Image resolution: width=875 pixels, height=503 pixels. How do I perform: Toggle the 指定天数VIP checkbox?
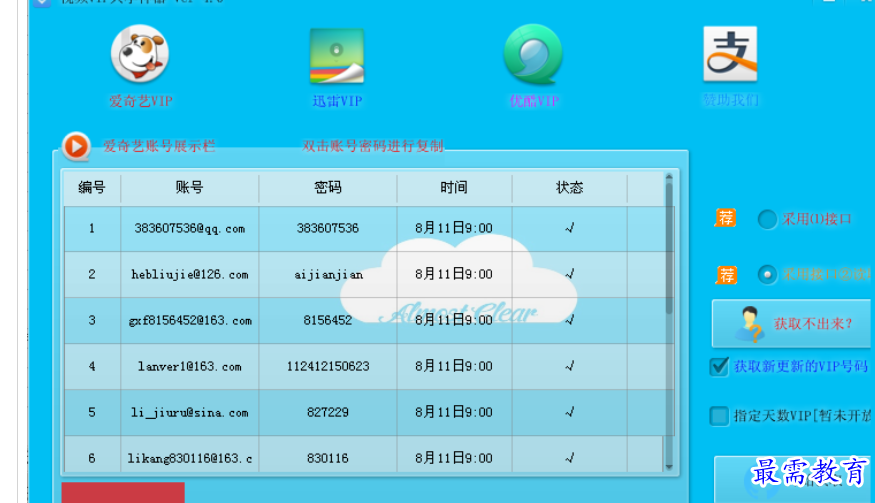coord(719,416)
